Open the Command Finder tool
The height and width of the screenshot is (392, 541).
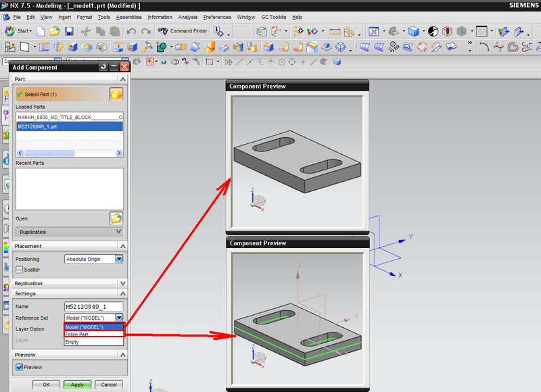point(183,31)
